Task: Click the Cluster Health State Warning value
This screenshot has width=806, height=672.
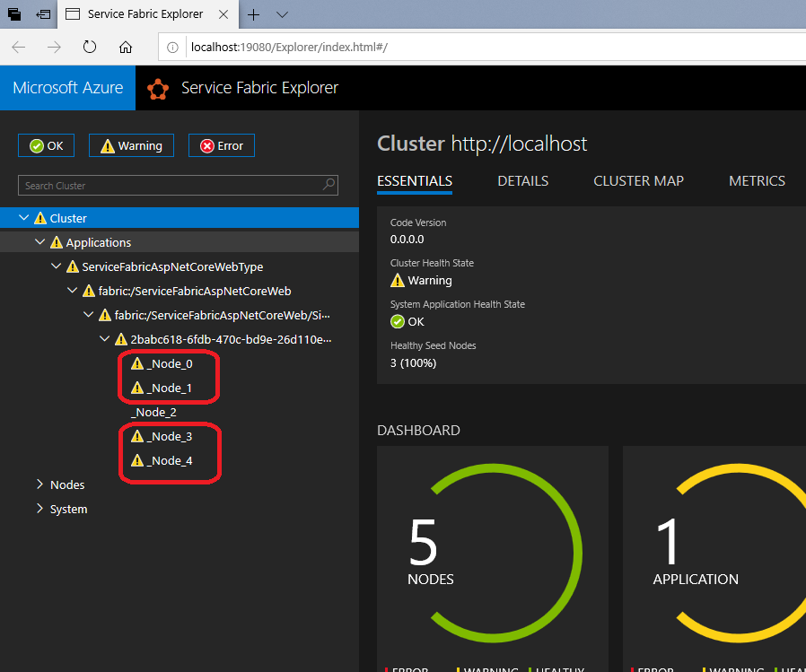Action: point(422,281)
